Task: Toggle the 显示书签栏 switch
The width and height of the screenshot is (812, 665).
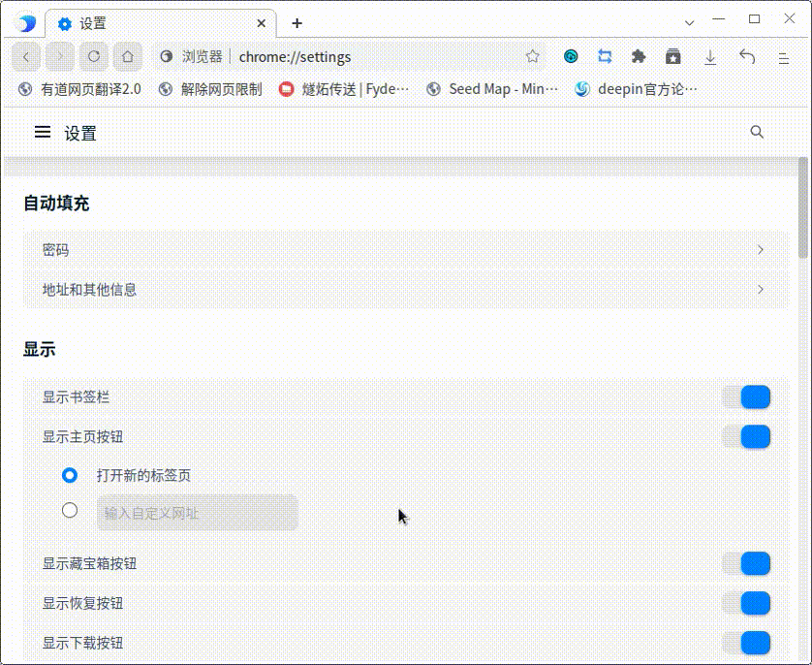Action: (747, 397)
